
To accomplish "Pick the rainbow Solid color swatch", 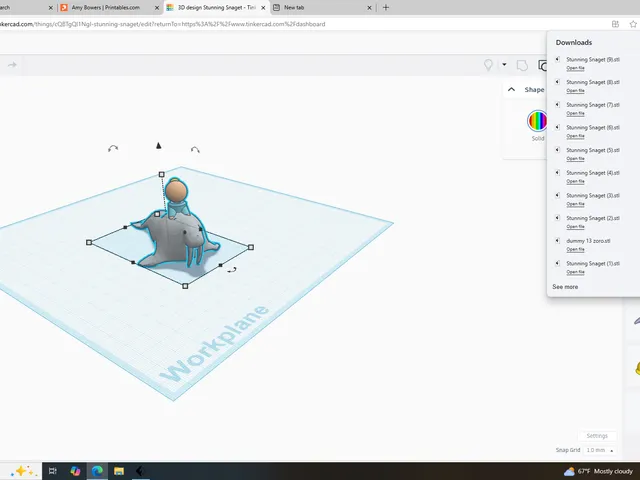I will [x=537, y=121].
